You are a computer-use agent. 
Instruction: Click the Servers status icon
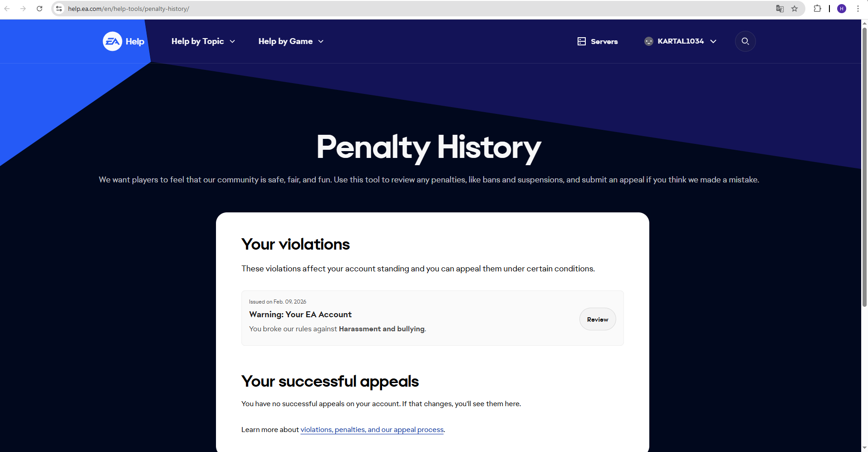(x=581, y=41)
